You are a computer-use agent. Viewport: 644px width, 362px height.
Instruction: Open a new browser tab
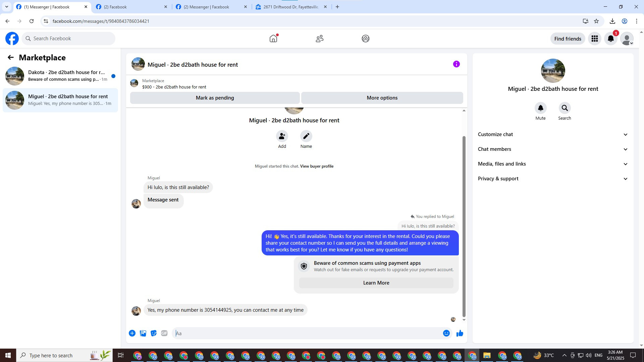click(x=337, y=7)
